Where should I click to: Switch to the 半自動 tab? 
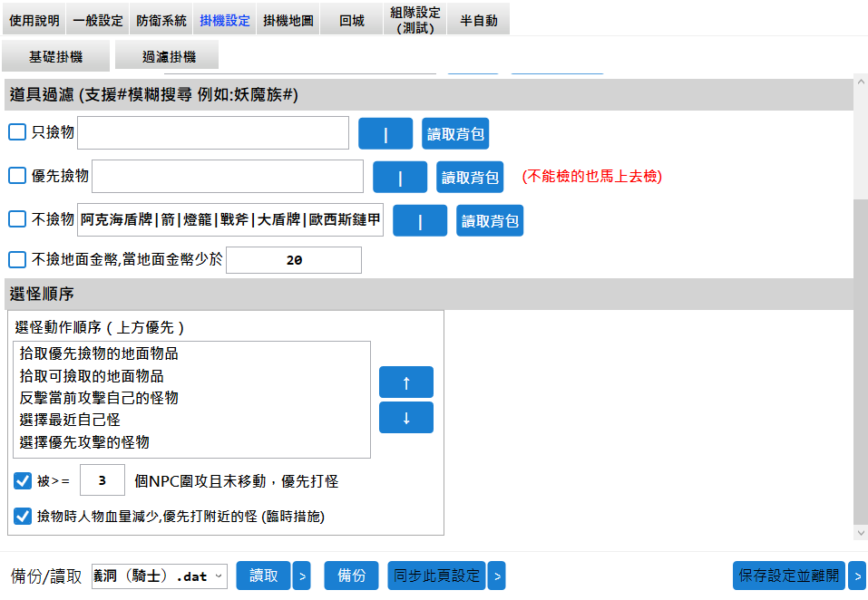coord(478,21)
